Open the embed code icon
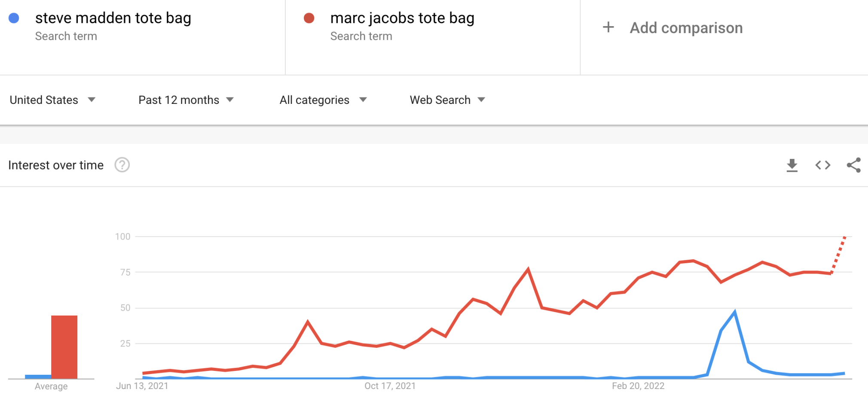Viewport: 868px width, 404px height. (x=822, y=165)
